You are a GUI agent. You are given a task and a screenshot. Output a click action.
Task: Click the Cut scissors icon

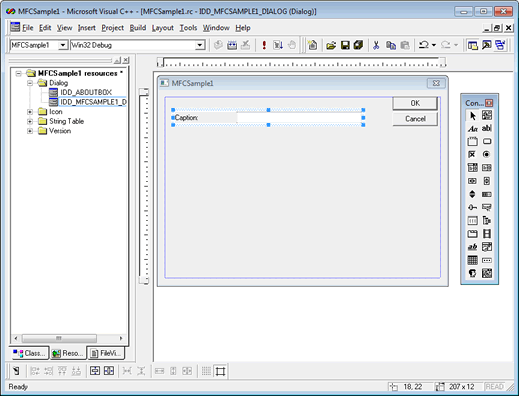376,45
